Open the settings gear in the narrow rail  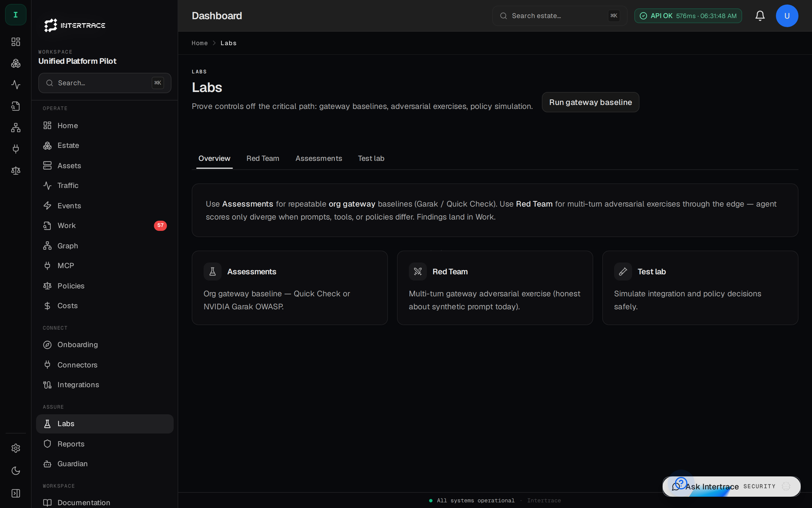click(16, 448)
